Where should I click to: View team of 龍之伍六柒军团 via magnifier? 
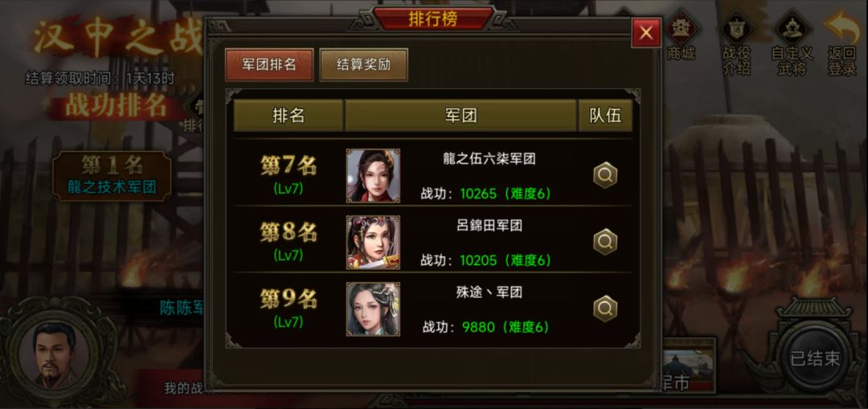(x=605, y=175)
